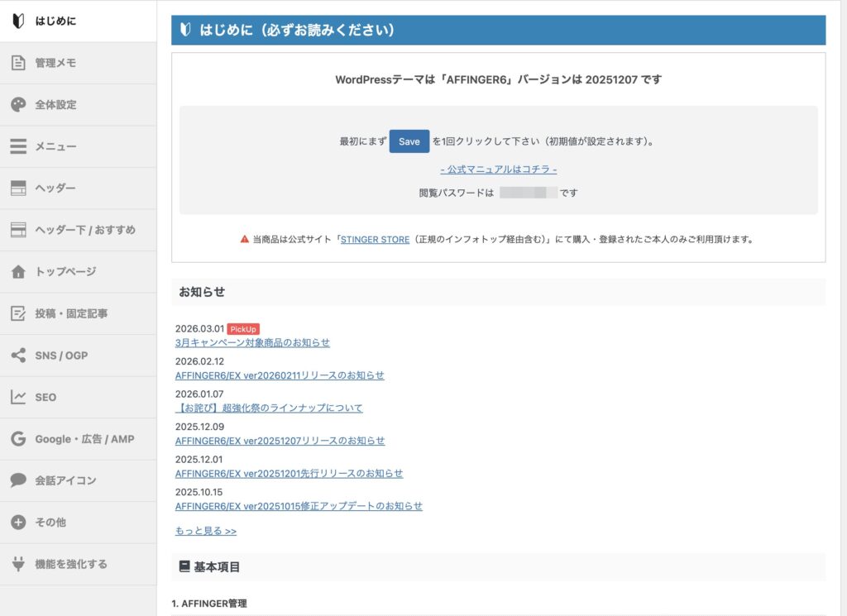This screenshot has width=847, height=616.
Task: Open the 3月キャンペーン対象商品のお知らせ notice
Action: 252,342
